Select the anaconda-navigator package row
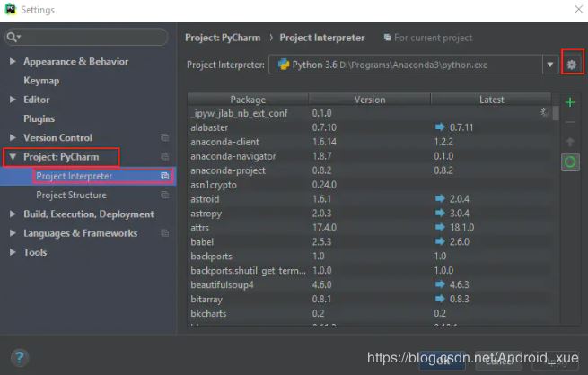Screen dimensions: 588x375 pos(370,155)
